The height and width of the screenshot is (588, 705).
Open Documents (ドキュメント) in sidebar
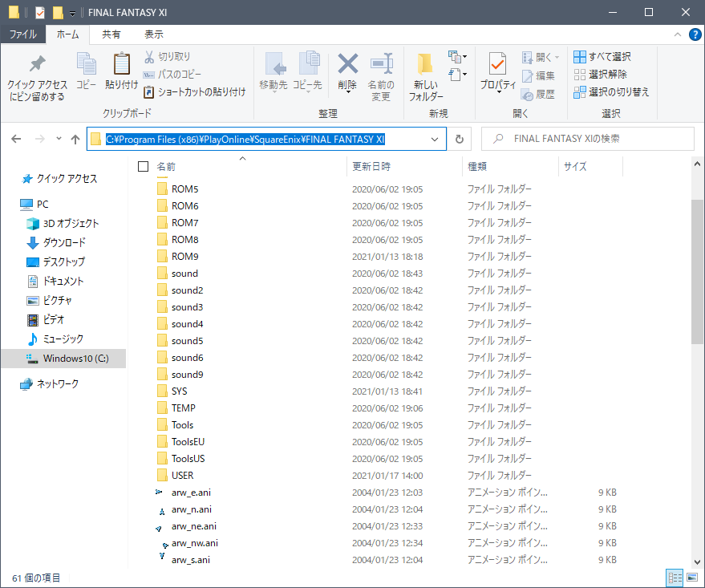tap(55, 282)
